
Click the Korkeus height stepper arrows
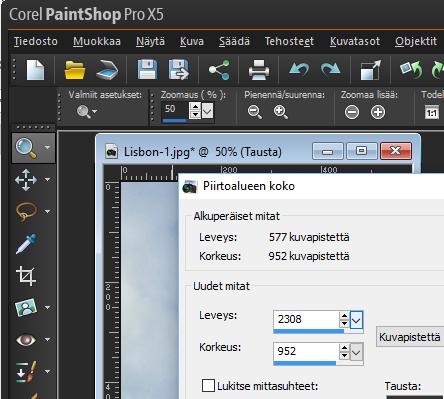click(344, 352)
